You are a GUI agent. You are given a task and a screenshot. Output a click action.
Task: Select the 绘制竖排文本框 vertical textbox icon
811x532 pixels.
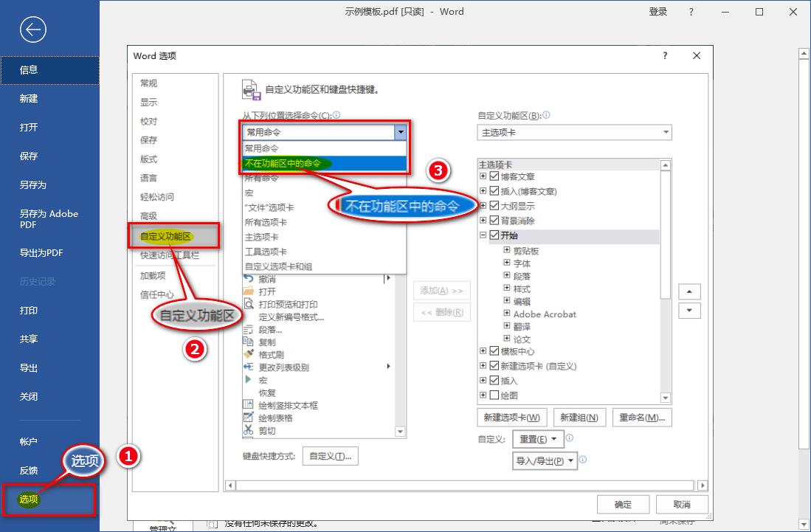coord(247,404)
